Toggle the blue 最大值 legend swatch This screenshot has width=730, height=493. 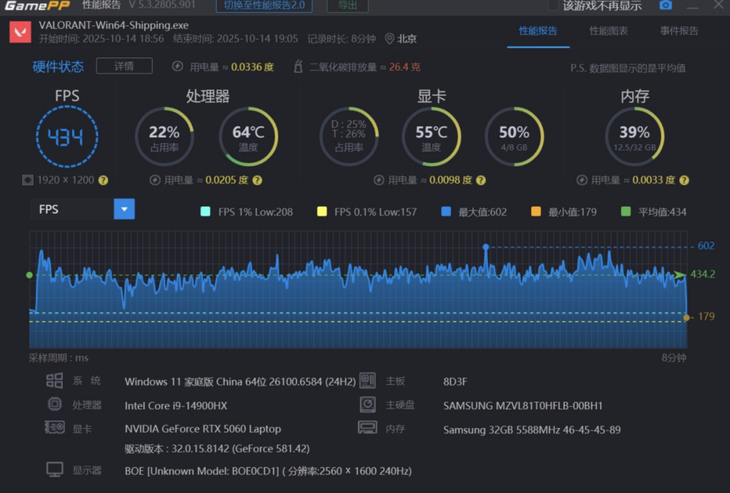pyautogui.click(x=446, y=212)
